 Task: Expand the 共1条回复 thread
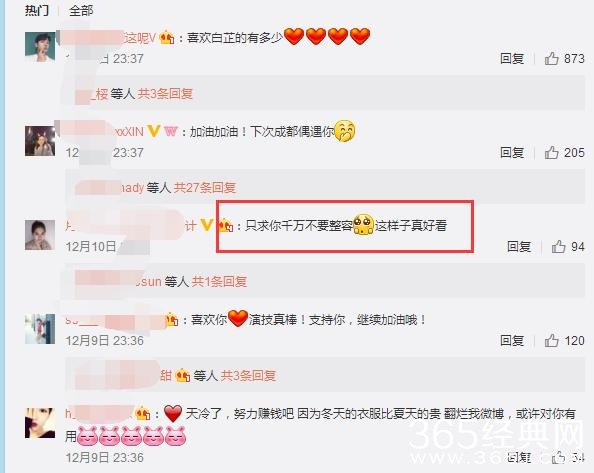[219, 281]
